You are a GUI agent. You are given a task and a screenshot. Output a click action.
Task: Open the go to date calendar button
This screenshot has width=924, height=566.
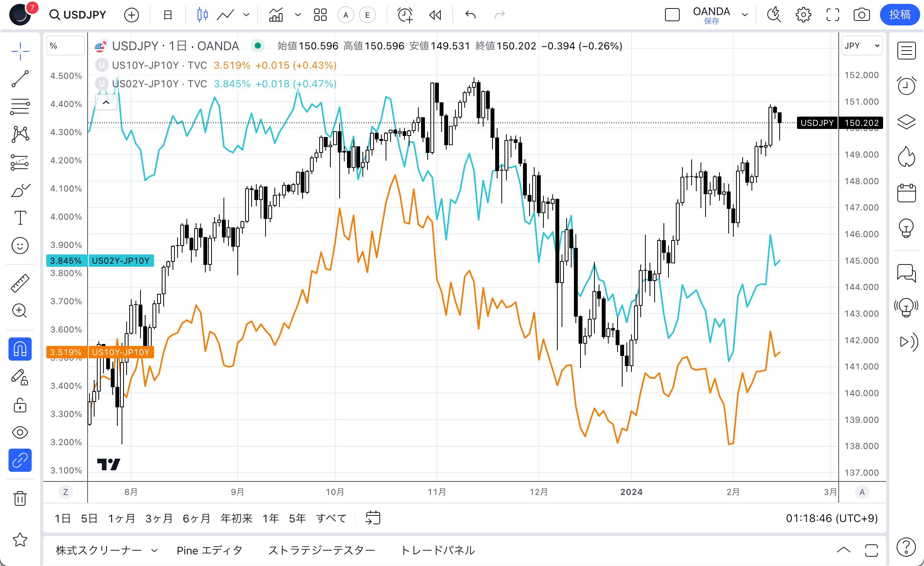[373, 518]
